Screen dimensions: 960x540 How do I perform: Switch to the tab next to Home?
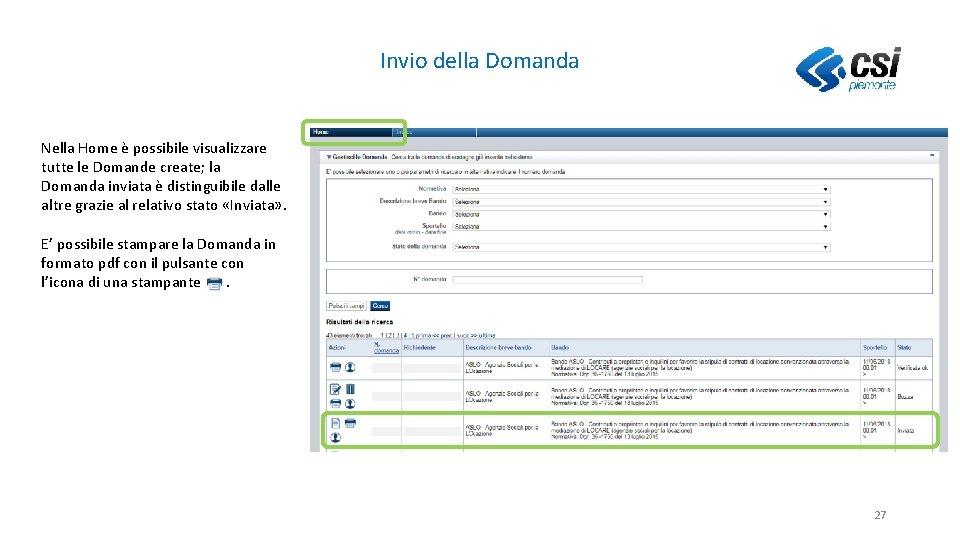pyautogui.click(x=434, y=132)
